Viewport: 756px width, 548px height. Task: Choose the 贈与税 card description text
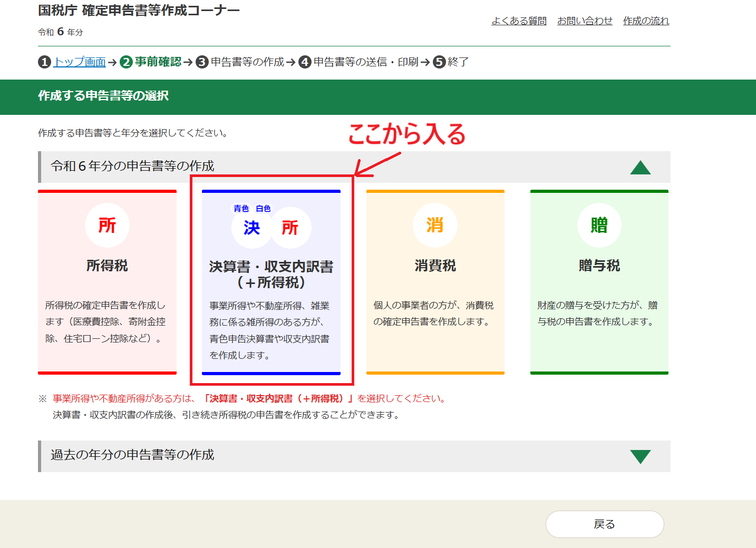point(598,314)
